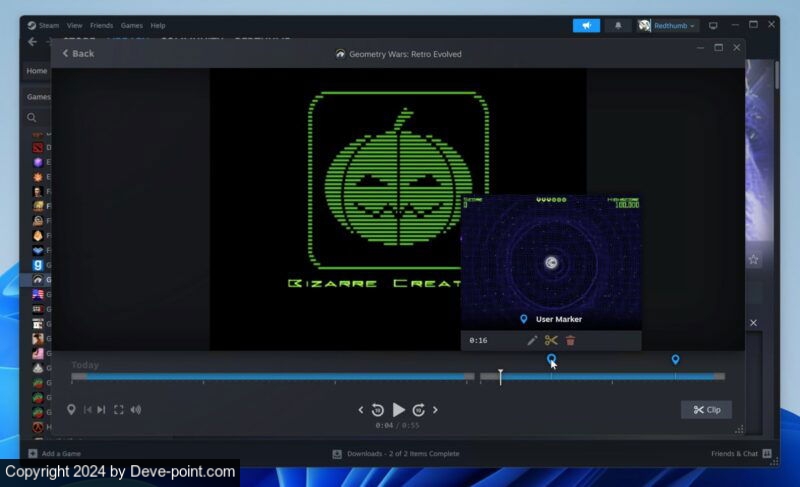Play the recording
This screenshot has height=487, width=800.
click(x=398, y=409)
